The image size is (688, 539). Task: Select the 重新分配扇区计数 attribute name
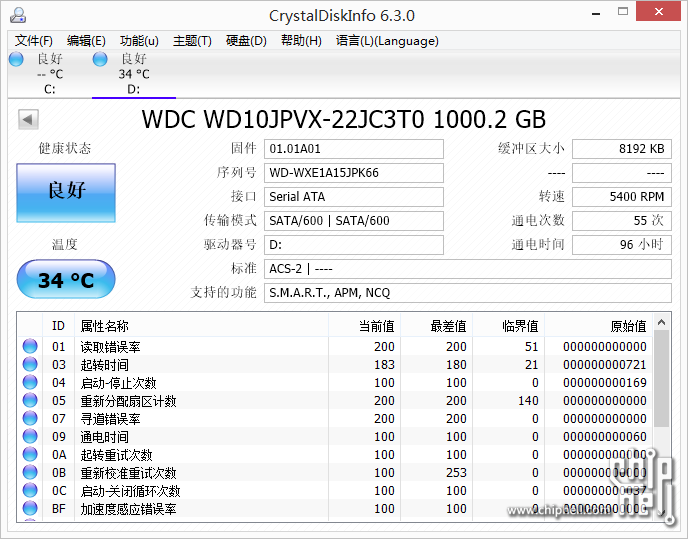point(128,401)
